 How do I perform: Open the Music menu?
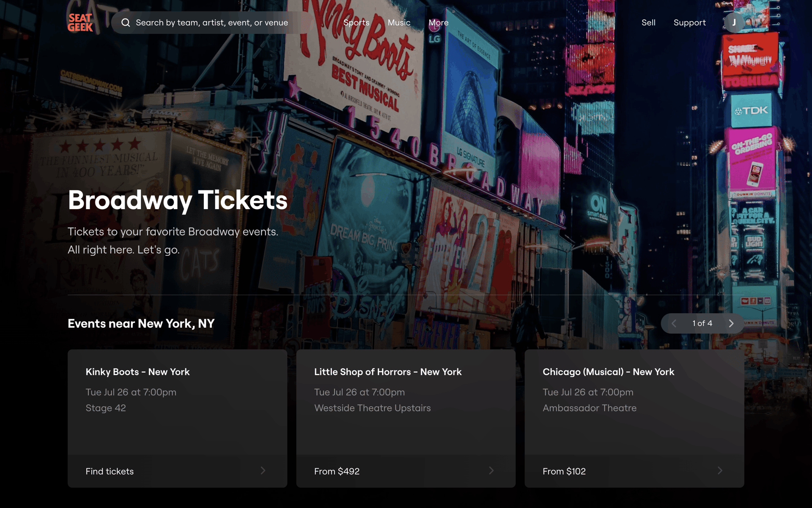point(399,23)
